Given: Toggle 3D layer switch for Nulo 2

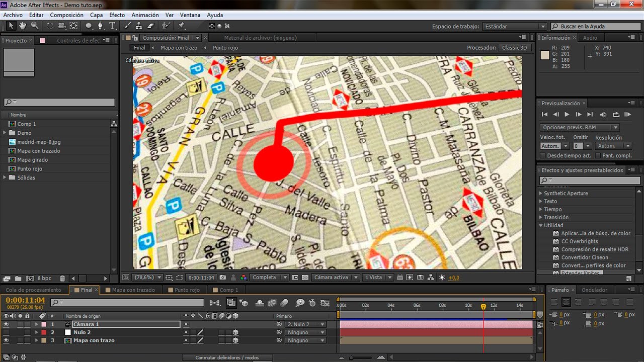Looking at the screenshot, I should point(235,332).
